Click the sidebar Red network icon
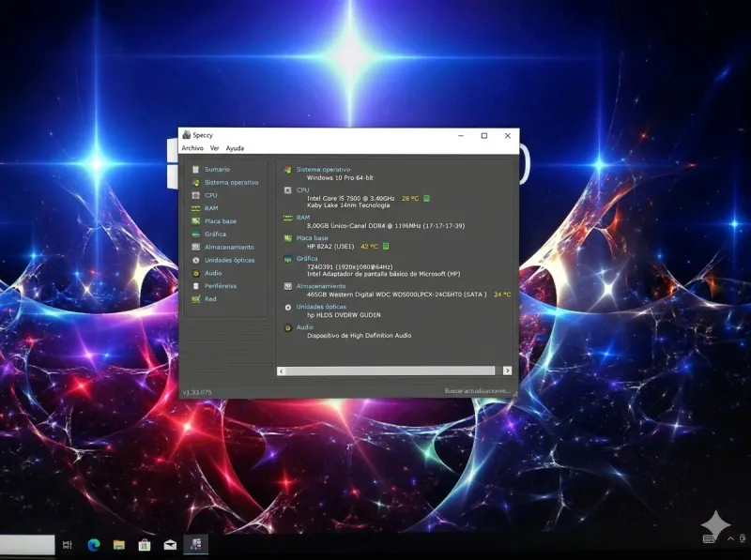 pyautogui.click(x=195, y=299)
